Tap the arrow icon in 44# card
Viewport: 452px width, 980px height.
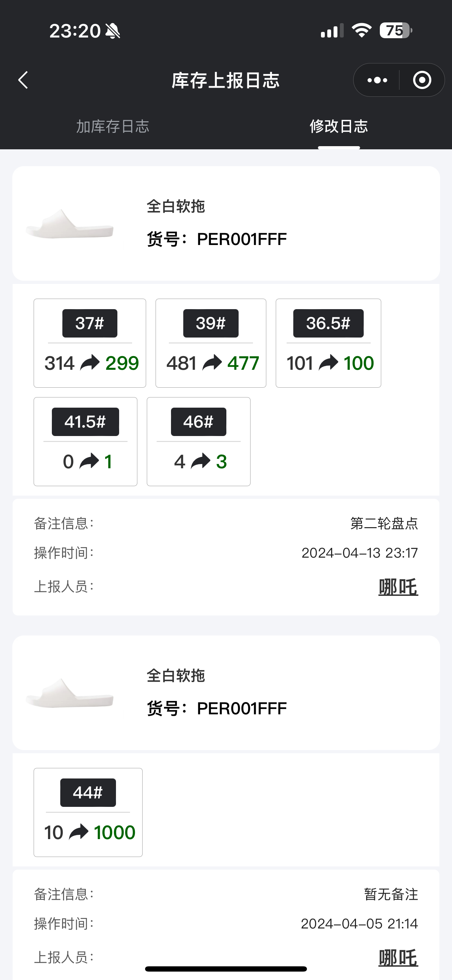(x=79, y=832)
